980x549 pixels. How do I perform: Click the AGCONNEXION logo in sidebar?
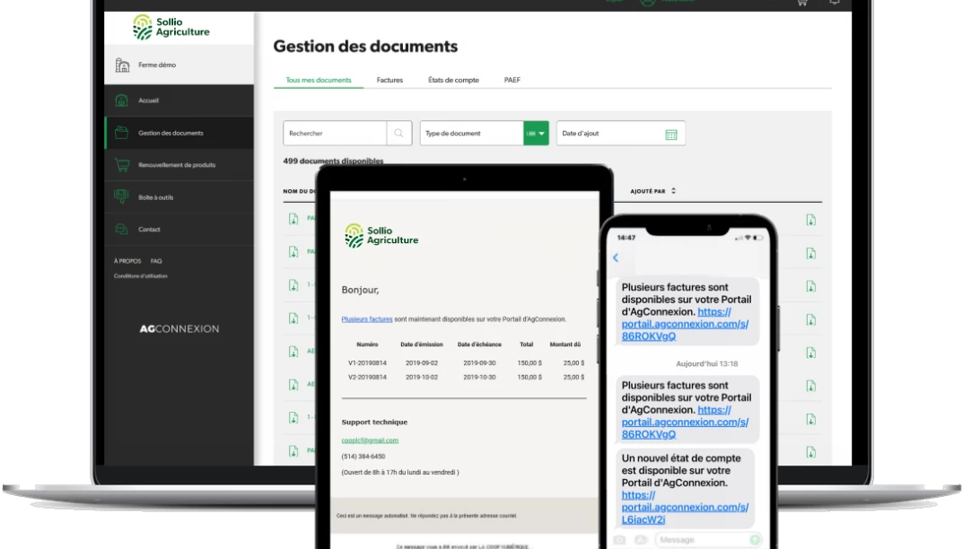pyautogui.click(x=179, y=328)
